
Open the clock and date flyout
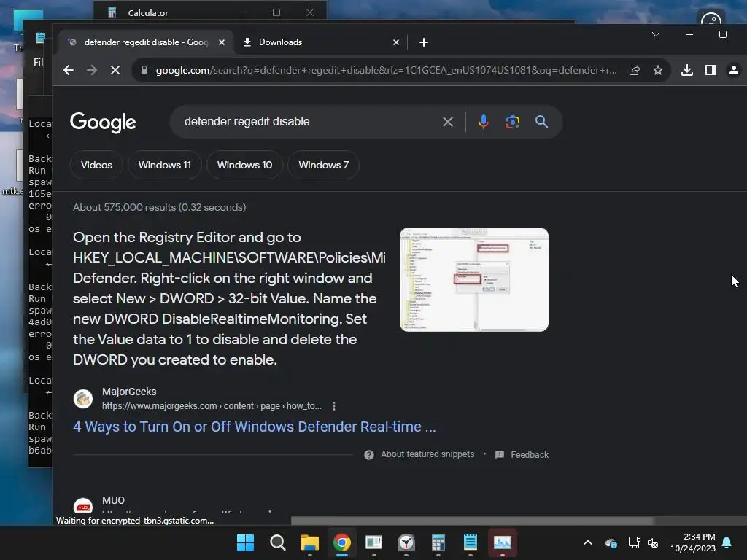pyautogui.click(x=693, y=542)
